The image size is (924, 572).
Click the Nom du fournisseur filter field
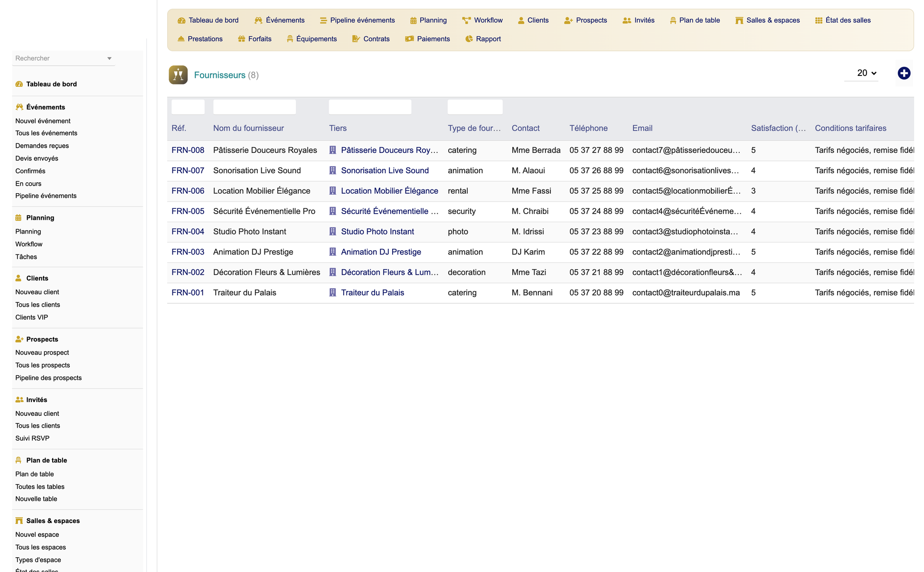tap(255, 107)
